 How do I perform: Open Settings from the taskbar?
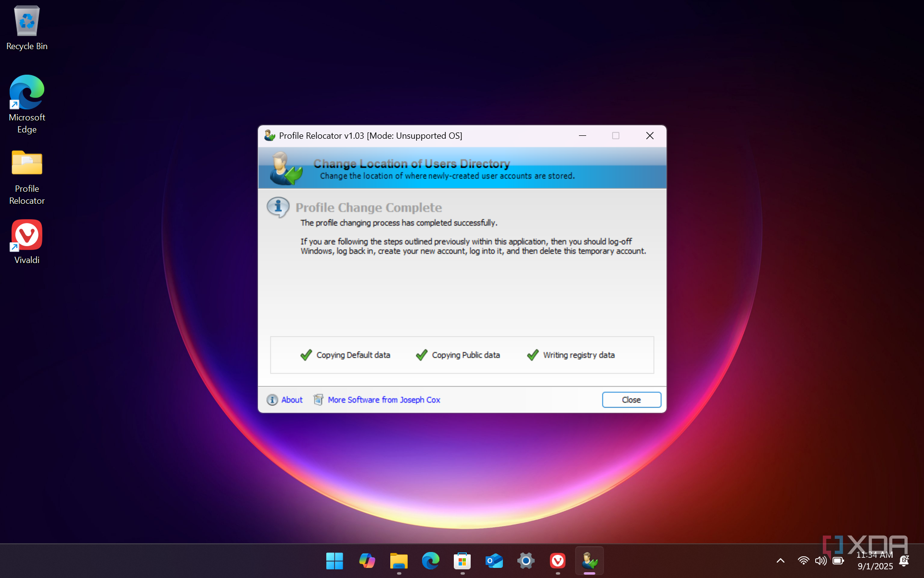526,561
